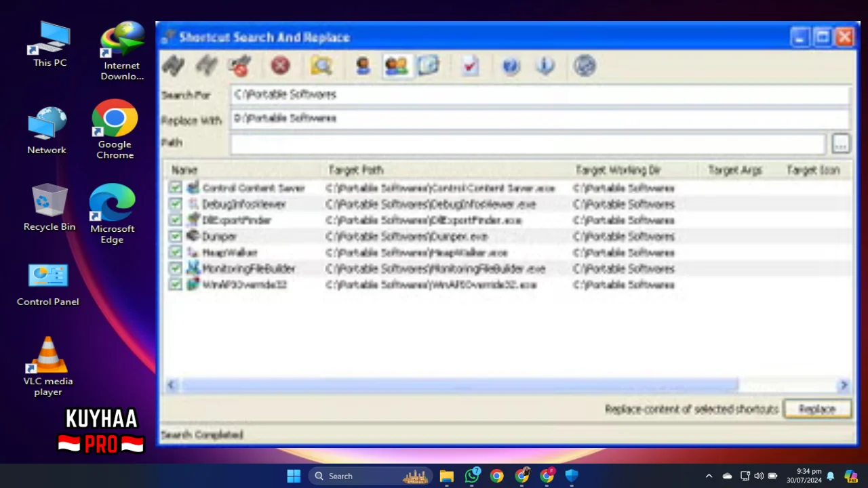Open help via question mark icon

coord(511,66)
